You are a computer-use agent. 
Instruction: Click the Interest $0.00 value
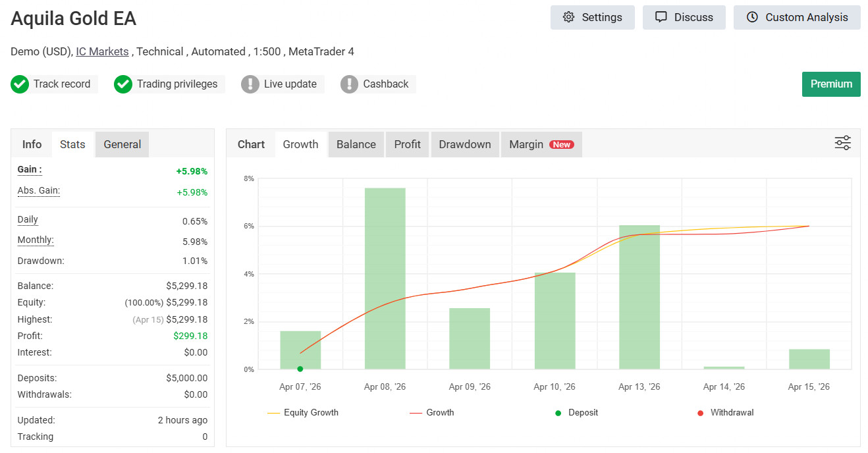coord(196,352)
